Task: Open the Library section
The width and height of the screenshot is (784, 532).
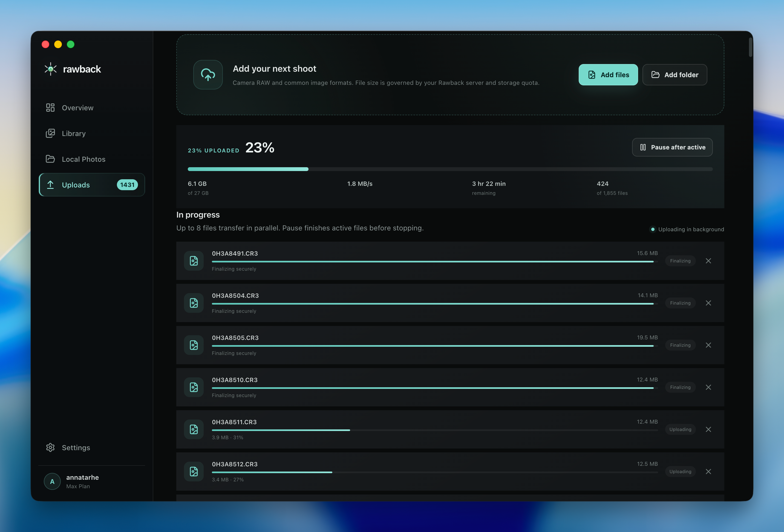Action: pyautogui.click(x=92, y=133)
